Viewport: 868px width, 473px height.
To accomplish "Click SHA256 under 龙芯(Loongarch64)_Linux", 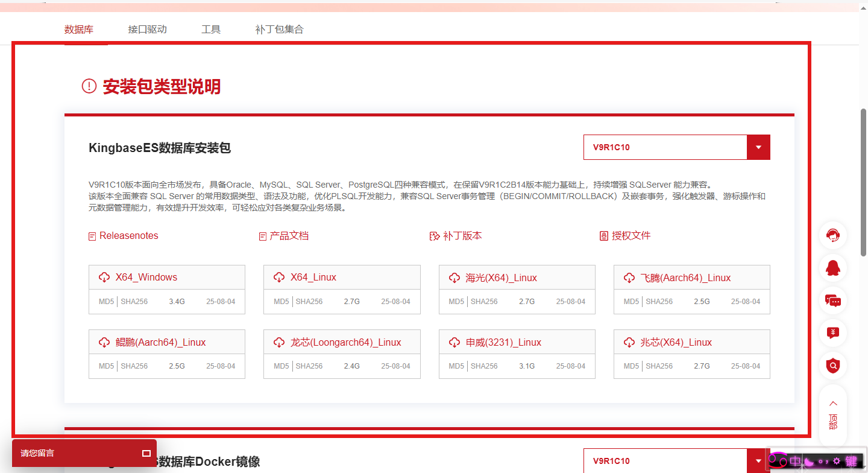I will [309, 366].
